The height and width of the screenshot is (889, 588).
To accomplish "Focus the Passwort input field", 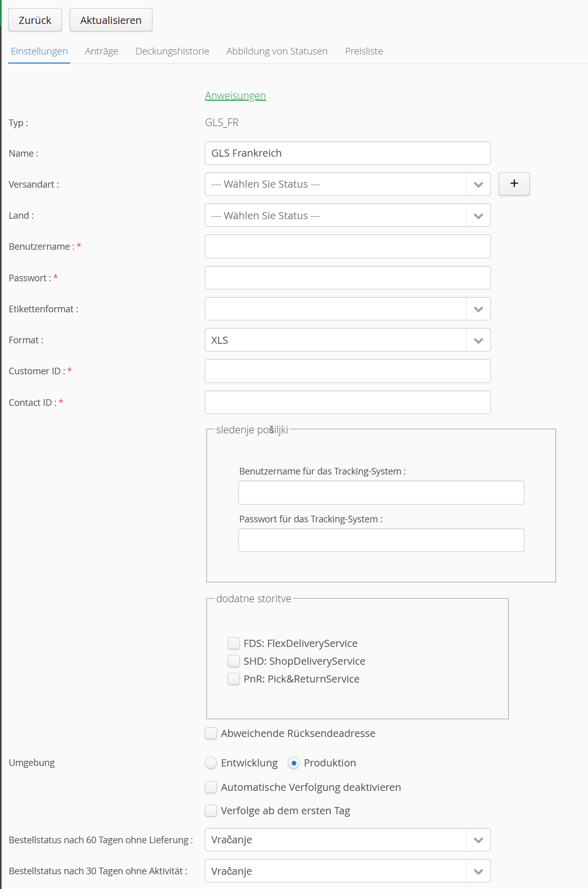I will [x=348, y=278].
